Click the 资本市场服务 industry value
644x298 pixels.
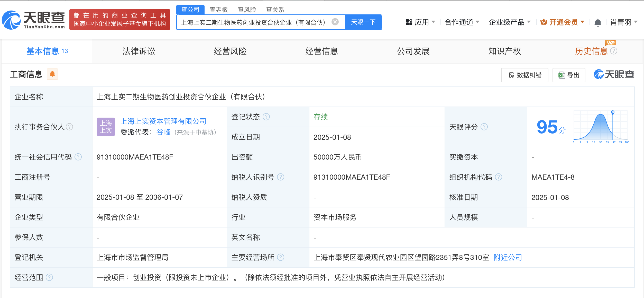tap(335, 217)
